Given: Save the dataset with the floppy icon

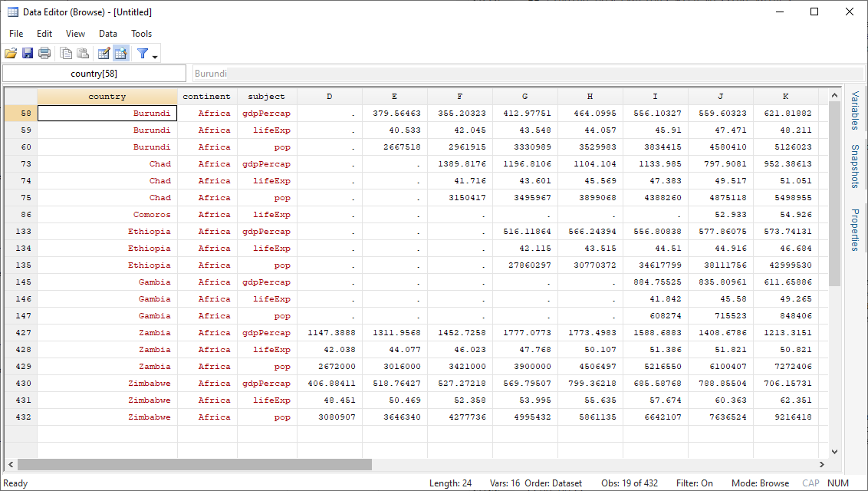Looking at the screenshot, I should [28, 53].
